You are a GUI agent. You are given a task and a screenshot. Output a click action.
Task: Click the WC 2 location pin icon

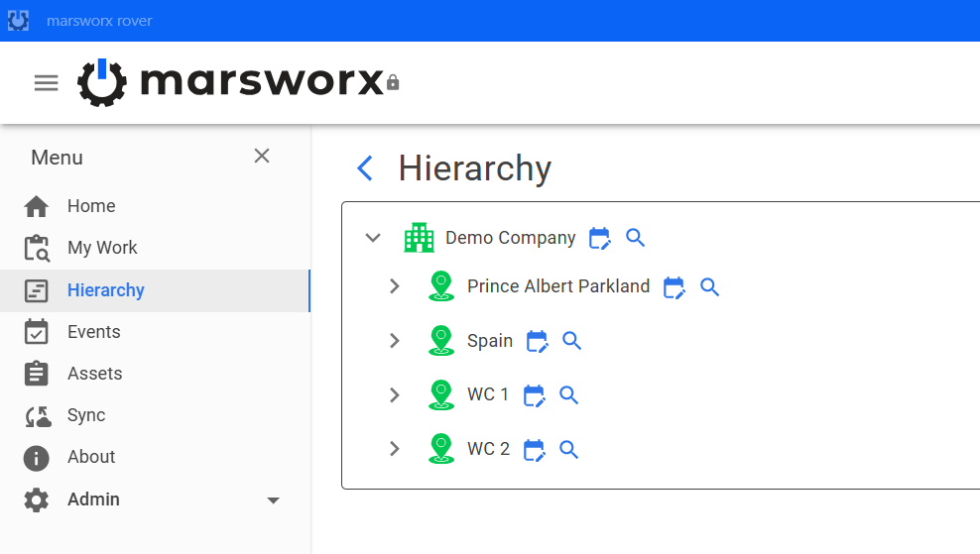click(441, 448)
